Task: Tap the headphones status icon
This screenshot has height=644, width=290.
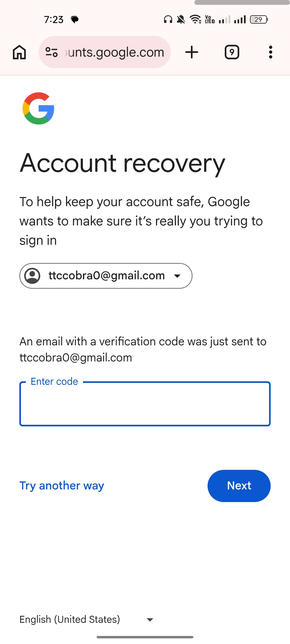Action: tap(168, 20)
